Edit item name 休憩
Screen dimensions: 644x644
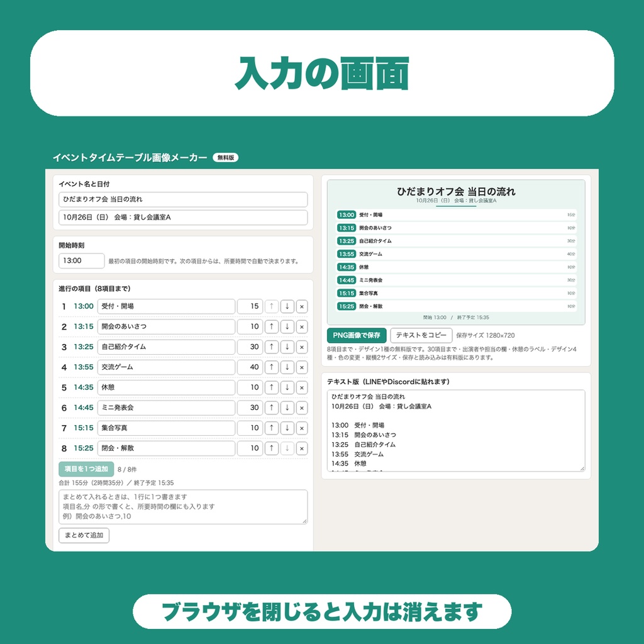click(166, 387)
